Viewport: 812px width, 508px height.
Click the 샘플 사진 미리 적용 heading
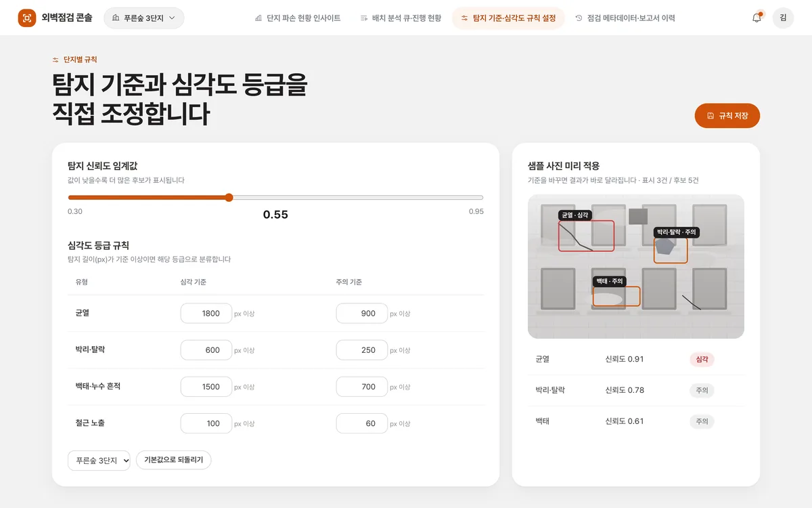[564, 165]
